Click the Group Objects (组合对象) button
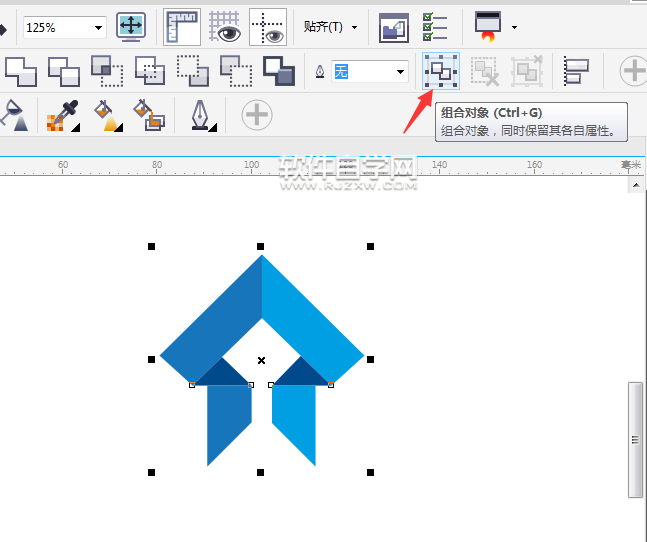Image resolution: width=647 pixels, height=542 pixels. pos(441,71)
